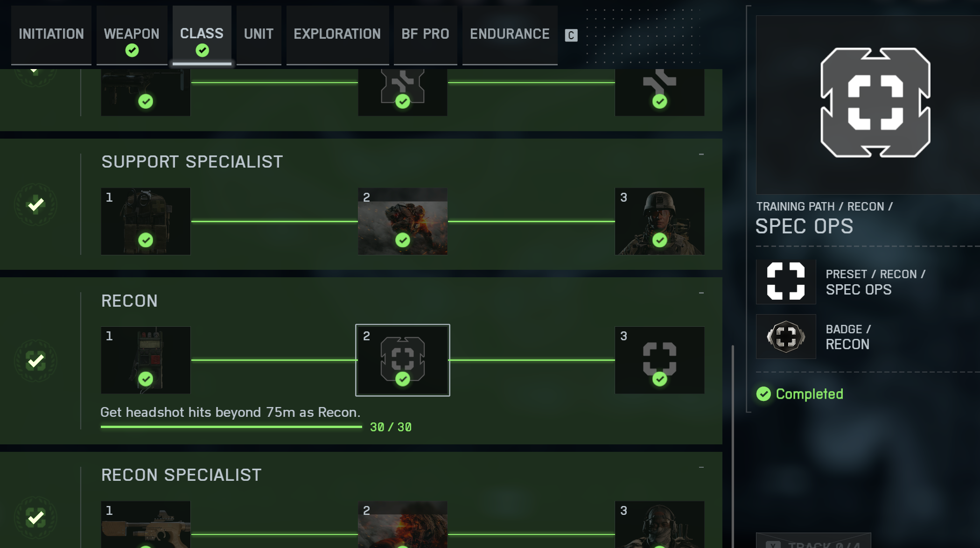Select Support Specialist step 1 vest tile
980x548 pixels.
[146, 221]
